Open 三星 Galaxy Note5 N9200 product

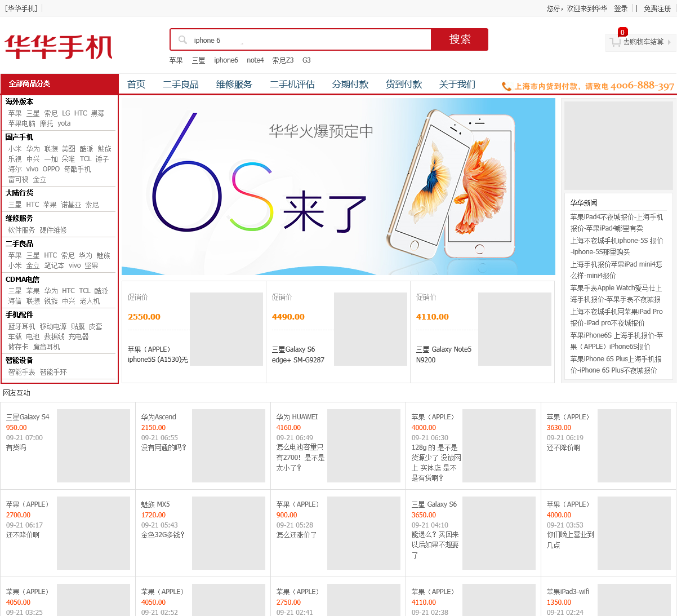(x=444, y=354)
